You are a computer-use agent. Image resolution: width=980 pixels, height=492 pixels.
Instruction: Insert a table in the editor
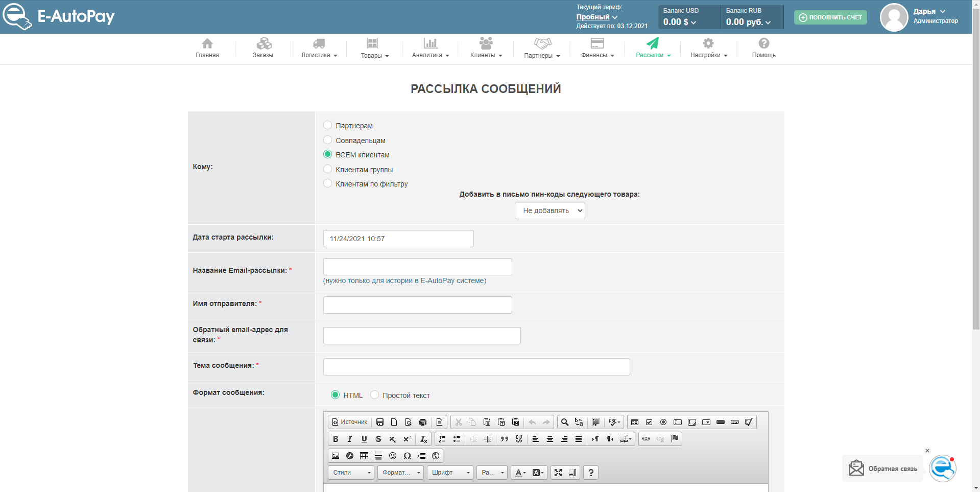click(364, 456)
